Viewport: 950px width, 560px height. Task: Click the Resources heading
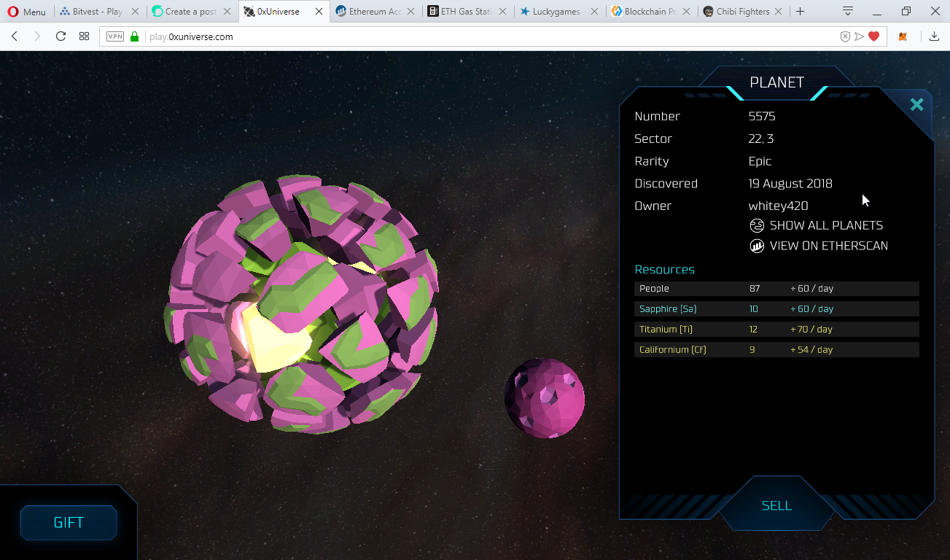[664, 269]
